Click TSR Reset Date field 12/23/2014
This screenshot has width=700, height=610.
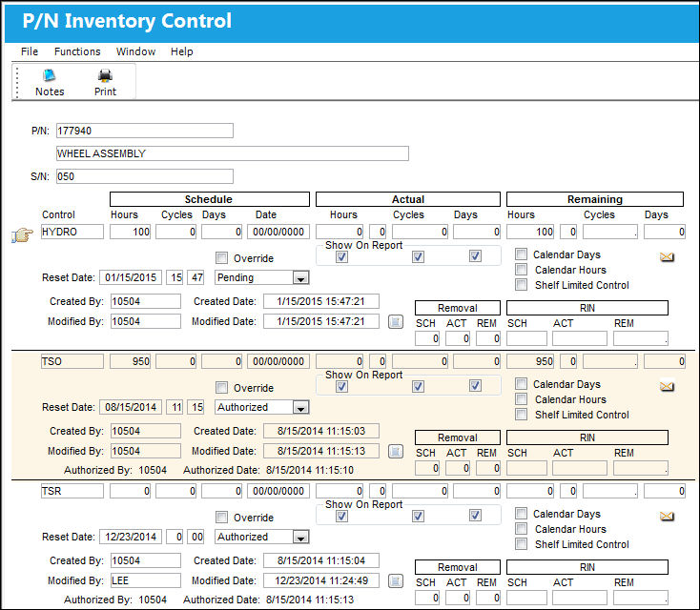click(131, 537)
